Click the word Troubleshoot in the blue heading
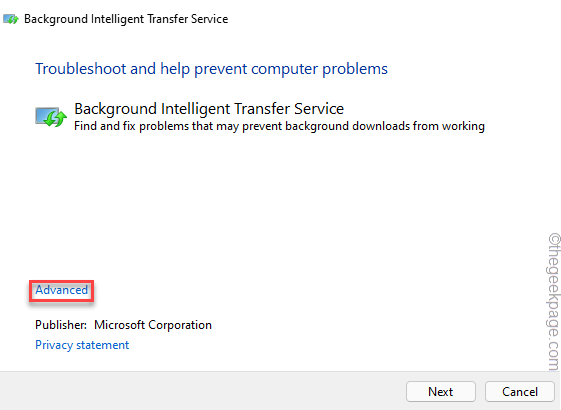 pos(81,69)
